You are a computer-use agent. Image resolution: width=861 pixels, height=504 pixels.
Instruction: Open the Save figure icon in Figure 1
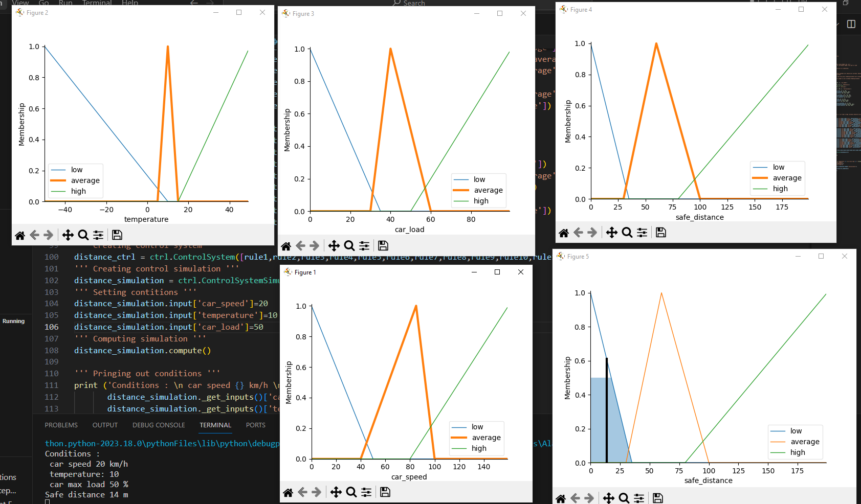tap(385, 492)
